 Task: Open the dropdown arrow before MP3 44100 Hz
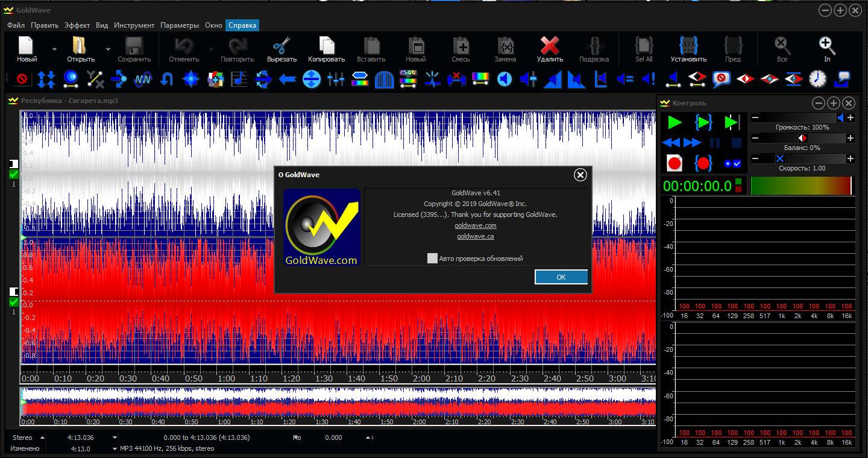point(115,449)
